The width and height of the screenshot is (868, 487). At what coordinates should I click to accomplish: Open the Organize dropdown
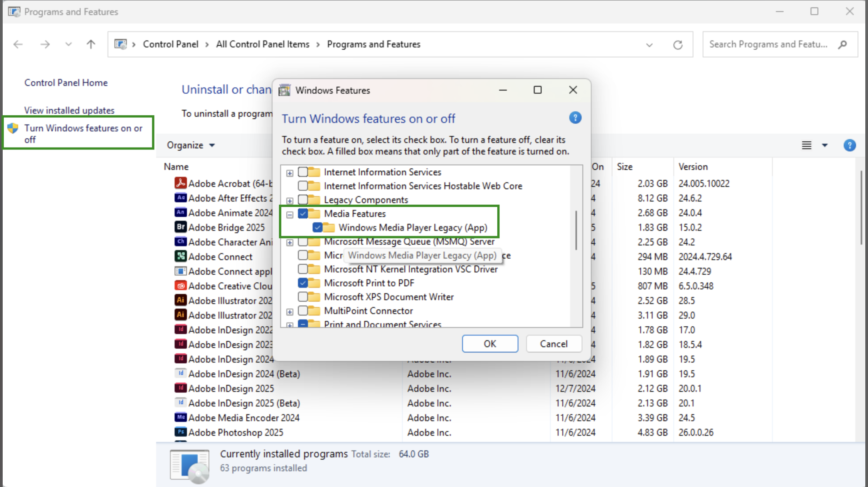tap(190, 145)
